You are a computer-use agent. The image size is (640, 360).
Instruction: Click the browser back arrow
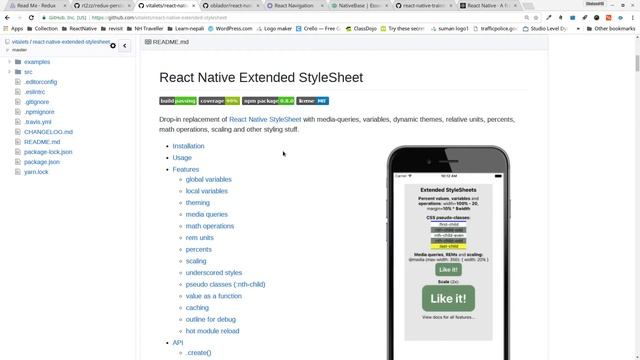tap(7, 18)
